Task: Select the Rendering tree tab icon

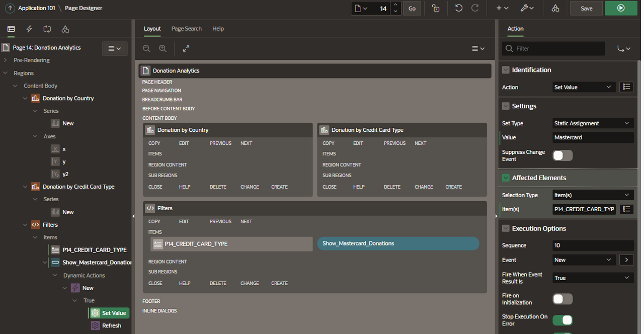Action: (11, 29)
